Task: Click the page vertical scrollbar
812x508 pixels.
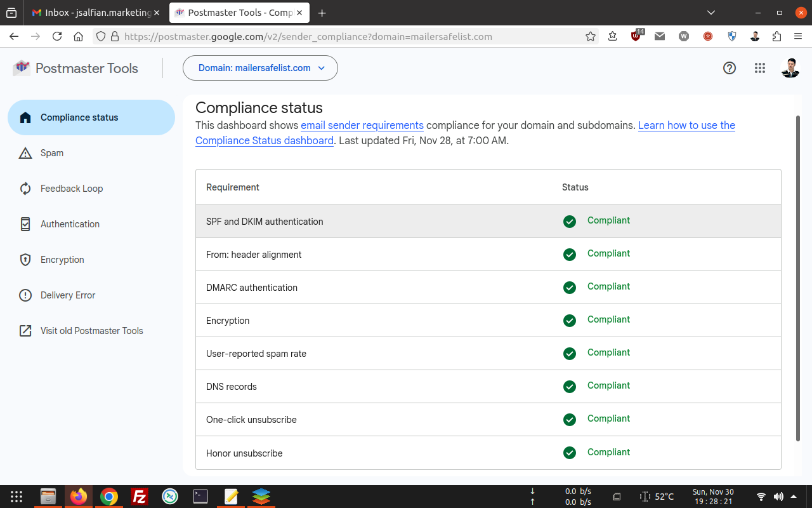Action: coord(798,278)
